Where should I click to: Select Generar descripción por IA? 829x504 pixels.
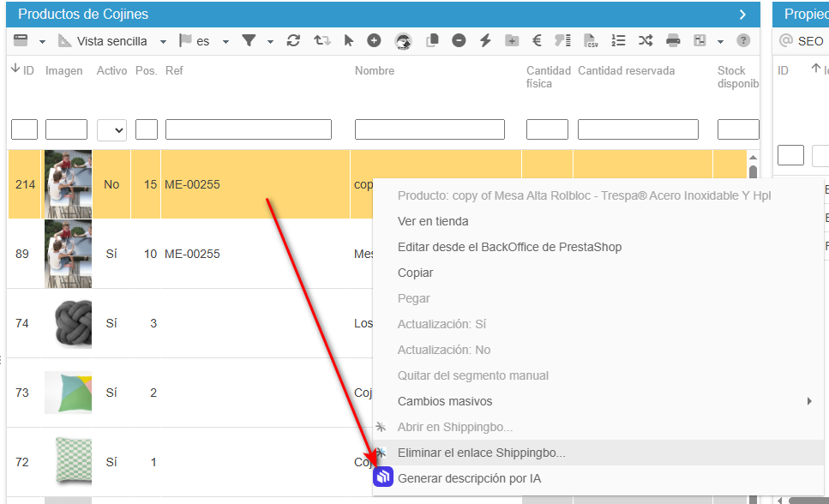[x=469, y=478]
